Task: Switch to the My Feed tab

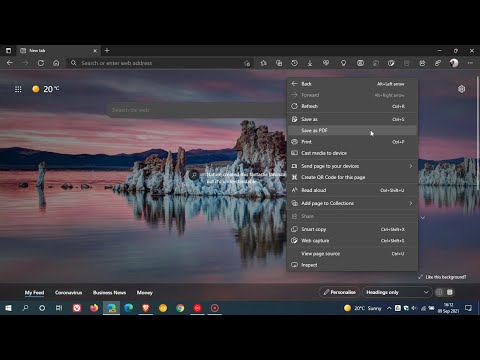Action: tap(34, 292)
